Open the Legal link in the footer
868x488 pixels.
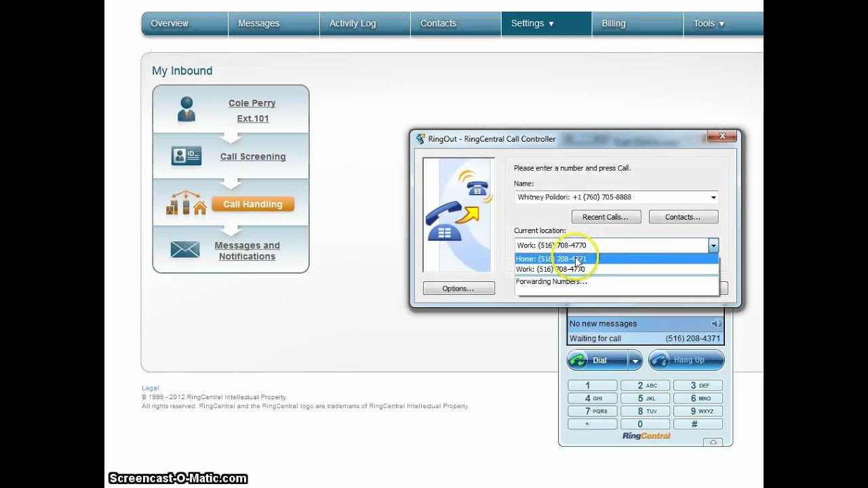pos(150,388)
